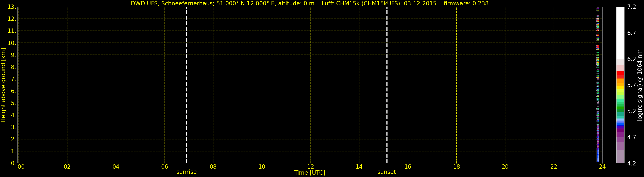Click the colorbar value '4.2'

pos(632,163)
